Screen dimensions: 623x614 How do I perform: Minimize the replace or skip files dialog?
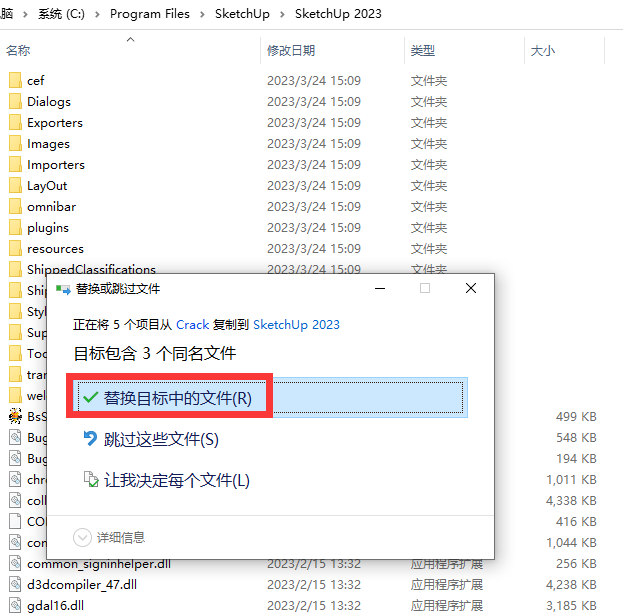(x=380, y=288)
